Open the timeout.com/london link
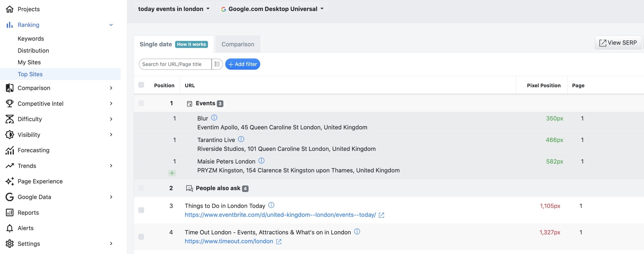The image size is (644, 254). (x=229, y=241)
